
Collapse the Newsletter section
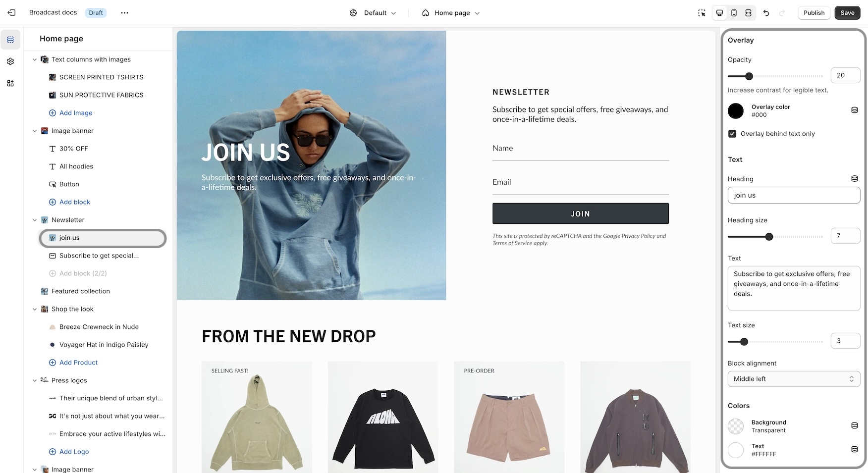pos(35,220)
